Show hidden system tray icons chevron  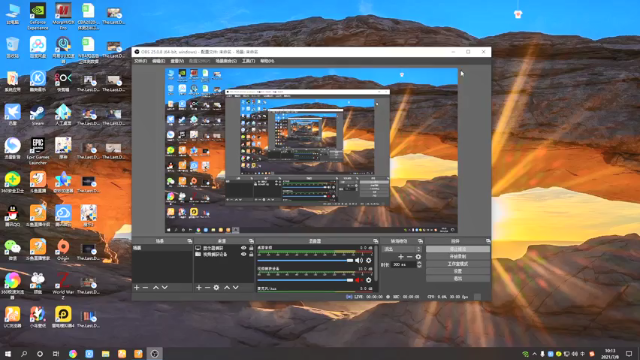pyautogui.click(x=534, y=354)
